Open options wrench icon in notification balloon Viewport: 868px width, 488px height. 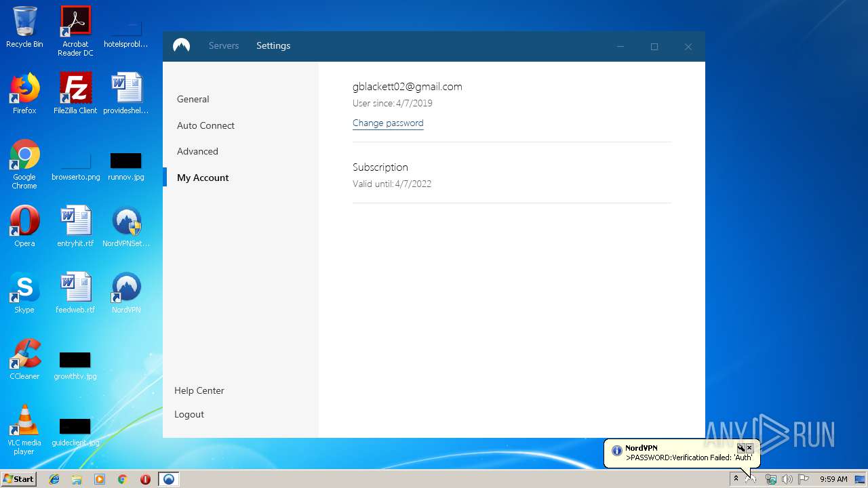pos(741,448)
